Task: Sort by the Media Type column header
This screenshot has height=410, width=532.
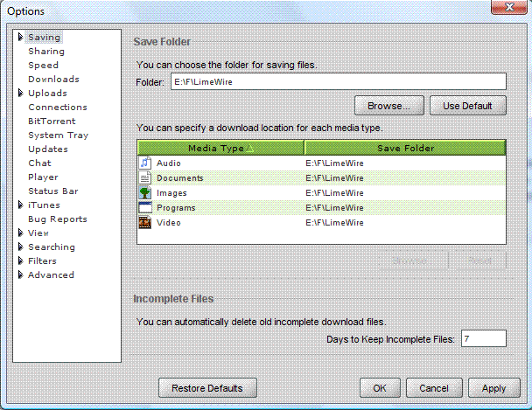Action: coord(220,148)
